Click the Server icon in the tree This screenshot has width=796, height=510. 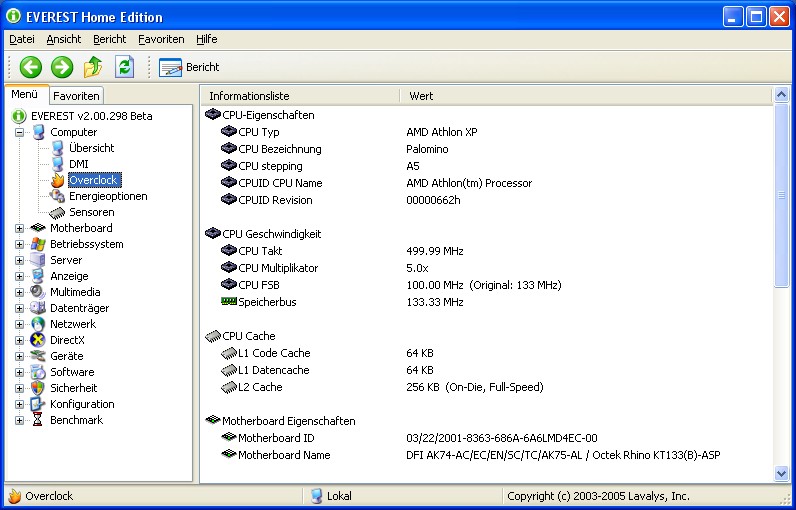[x=38, y=260]
